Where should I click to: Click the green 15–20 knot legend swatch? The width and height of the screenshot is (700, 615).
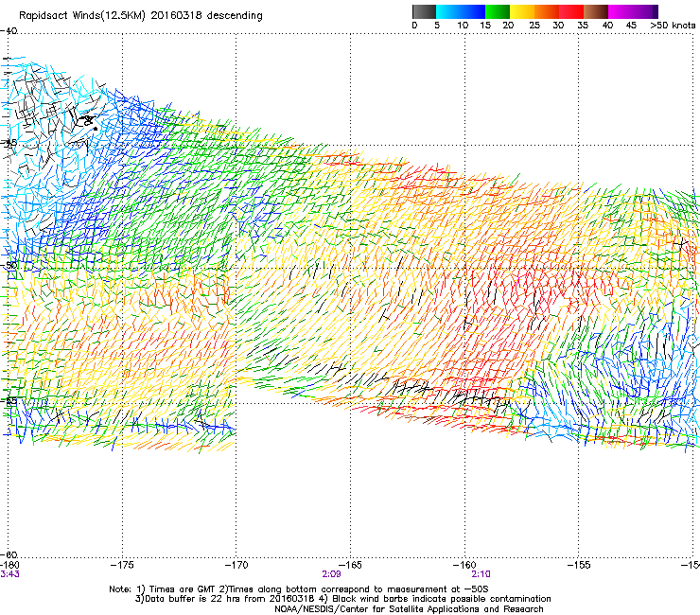tap(498, 11)
